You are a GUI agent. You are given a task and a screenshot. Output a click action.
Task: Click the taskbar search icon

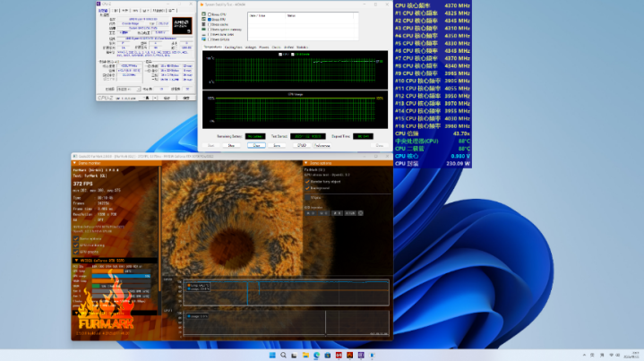click(283, 355)
